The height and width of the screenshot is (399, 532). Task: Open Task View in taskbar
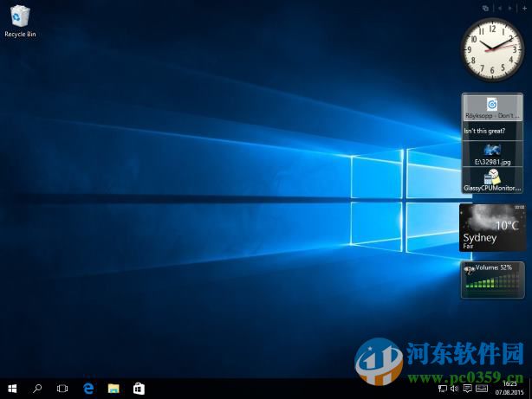(62, 389)
